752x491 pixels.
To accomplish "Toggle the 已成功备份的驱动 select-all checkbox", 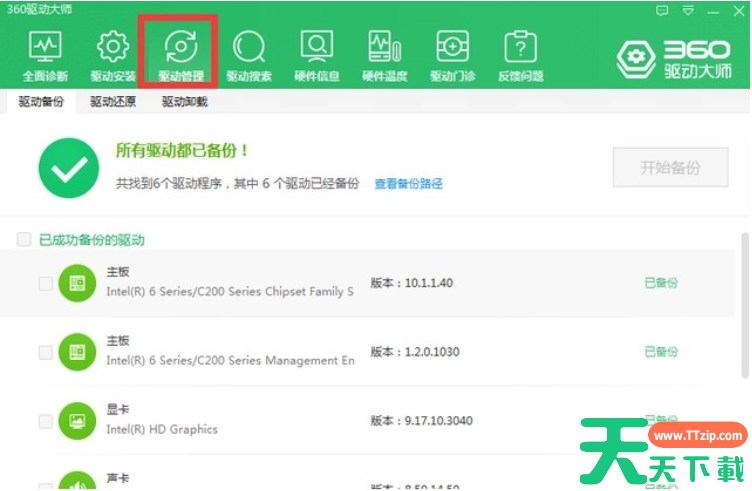I will 24,240.
